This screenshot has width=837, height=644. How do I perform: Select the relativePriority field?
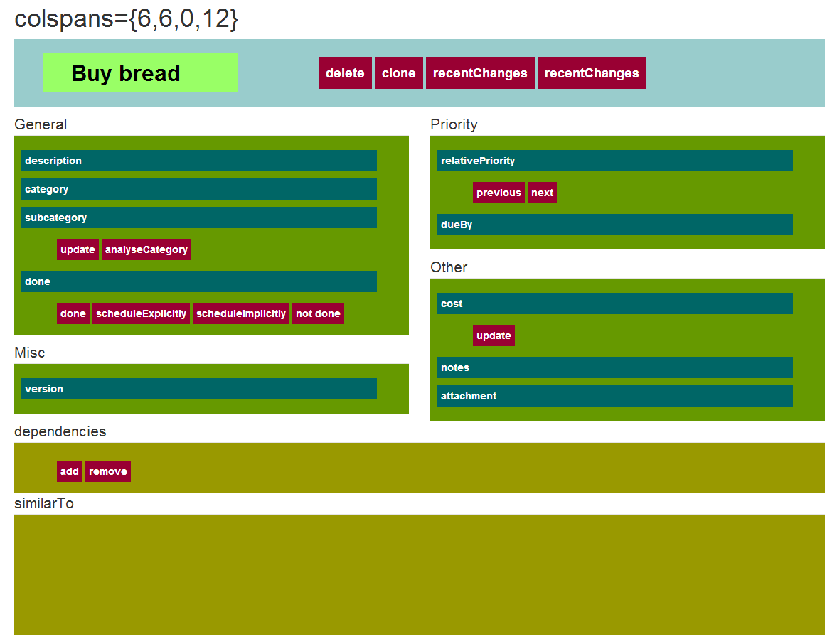tap(615, 161)
